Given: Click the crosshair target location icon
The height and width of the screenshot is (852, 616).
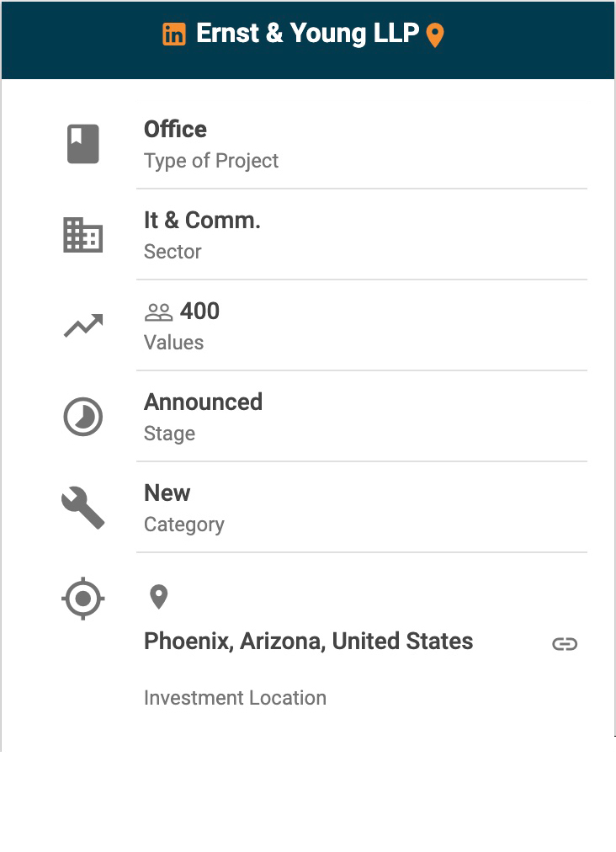Looking at the screenshot, I should click(83, 599).
